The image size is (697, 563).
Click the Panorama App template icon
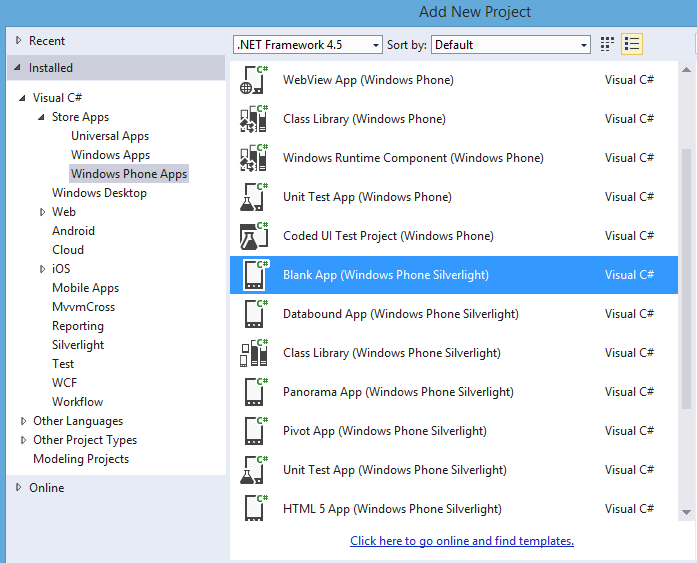[256, 392]
